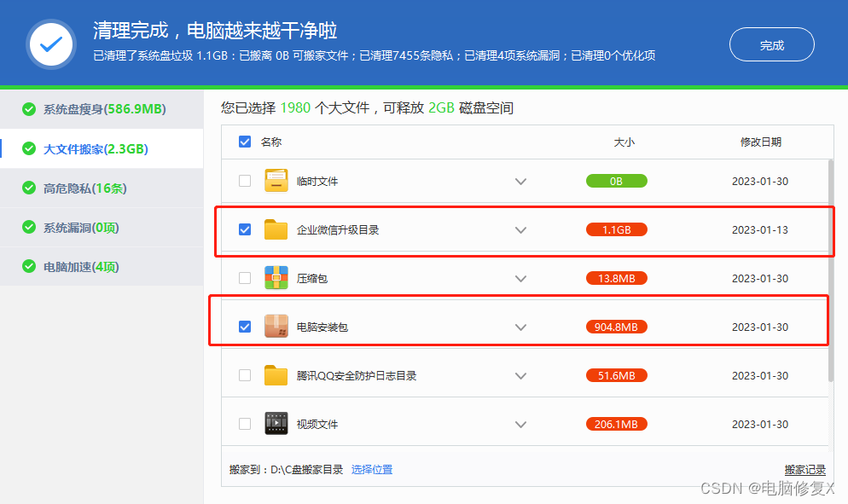The height and width of the screenshot is (504, 848).
Task: Click green check icon beside 系统漏洞
Action: click(29, 227)
